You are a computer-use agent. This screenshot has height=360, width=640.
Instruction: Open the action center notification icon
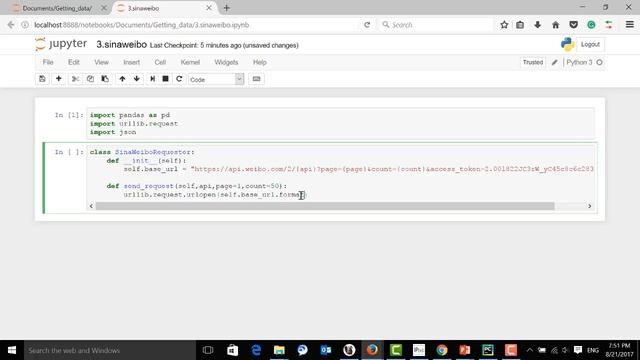[578, 350]
